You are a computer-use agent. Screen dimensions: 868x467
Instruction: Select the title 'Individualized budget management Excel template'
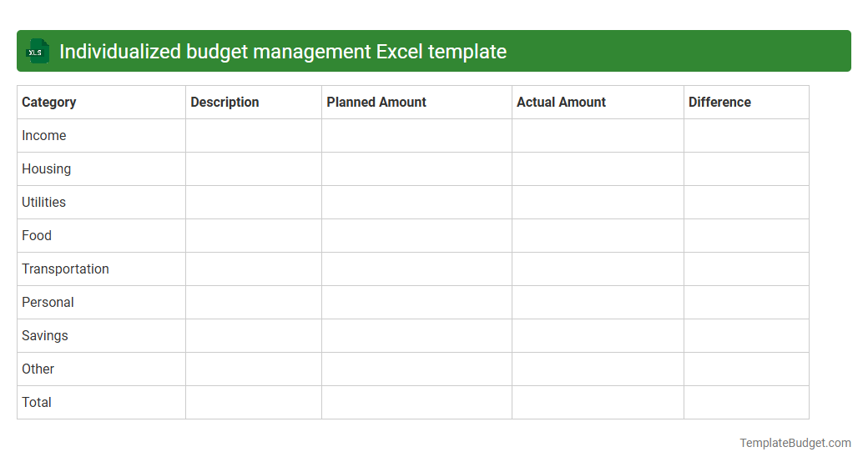point(283,52)
